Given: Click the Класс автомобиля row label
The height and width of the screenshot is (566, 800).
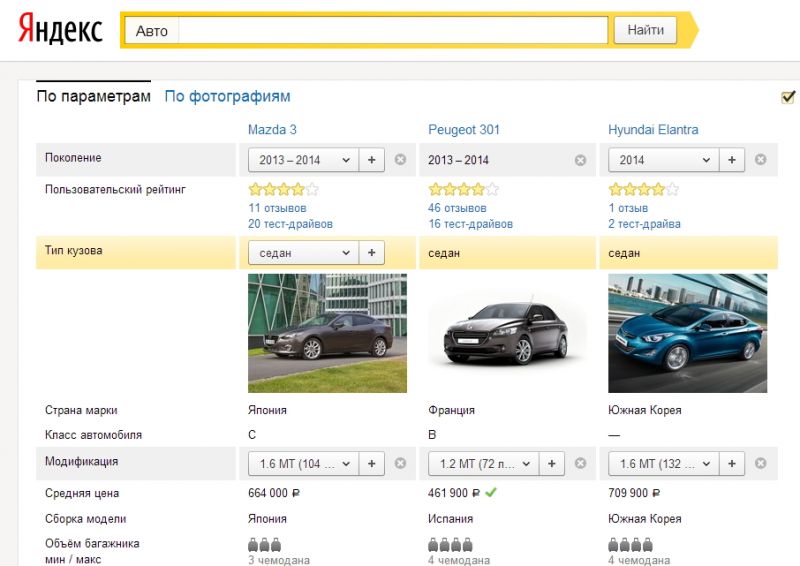Looking at the screenshot, I should 93,435.
